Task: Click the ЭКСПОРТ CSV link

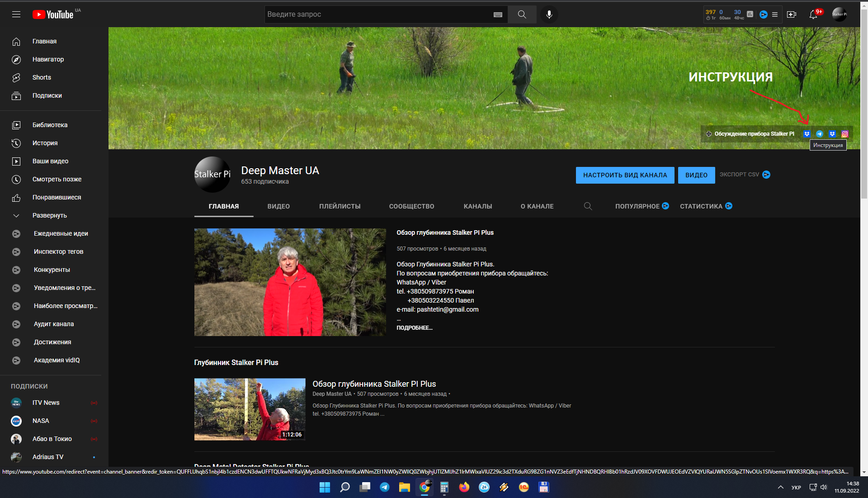Action: (x=739, y=175)
